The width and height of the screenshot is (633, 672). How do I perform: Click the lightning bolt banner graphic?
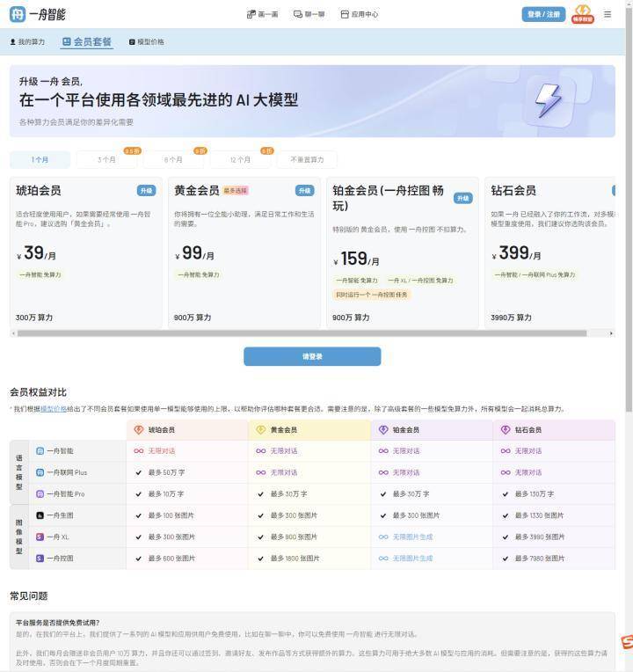(x=549, y=101)
